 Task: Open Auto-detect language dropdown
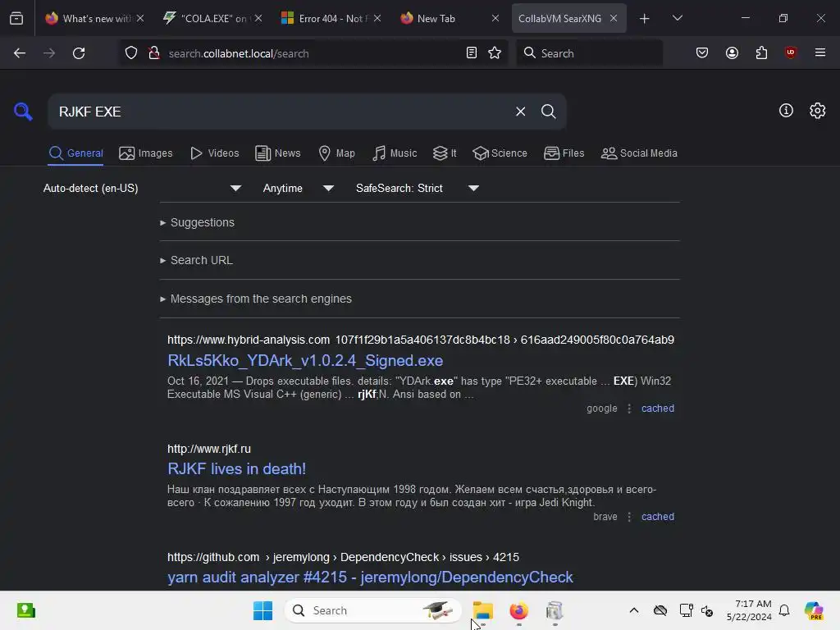coord(142,188)
